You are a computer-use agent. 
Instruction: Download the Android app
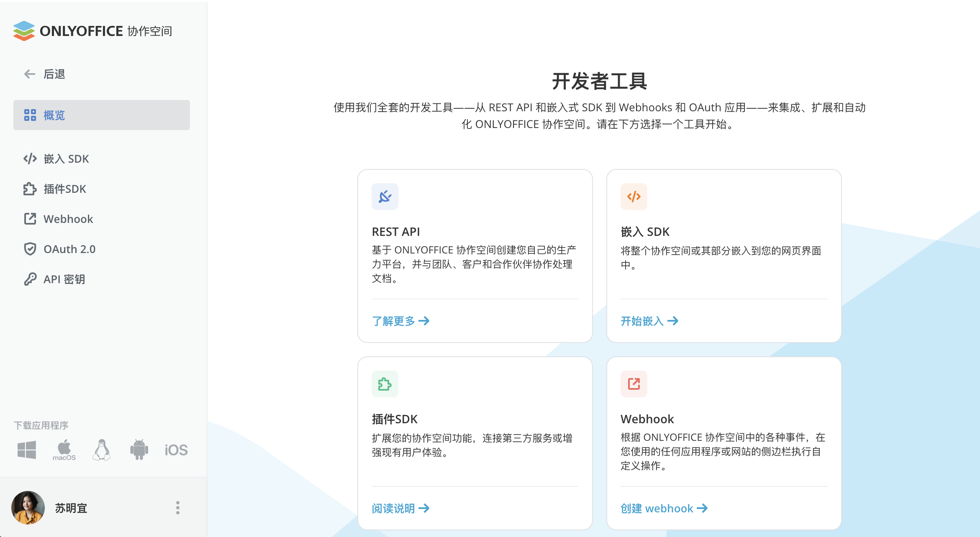coord(139,450)
